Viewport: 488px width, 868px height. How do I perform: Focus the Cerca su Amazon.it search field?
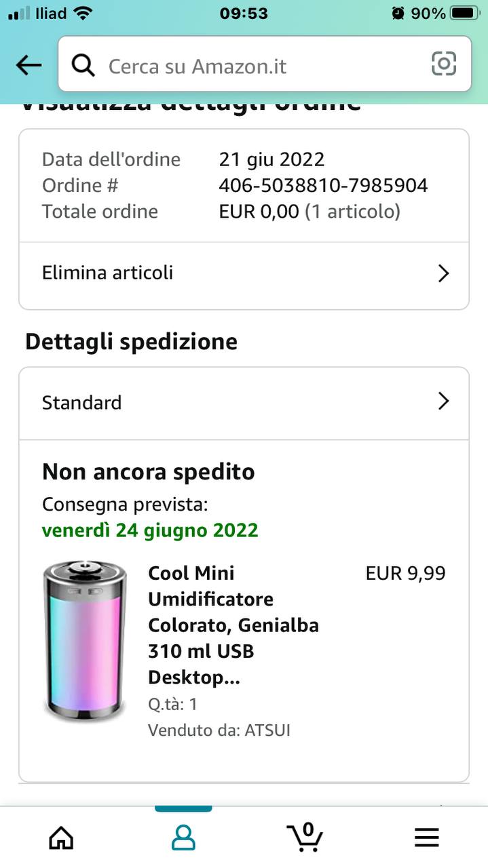258,66
